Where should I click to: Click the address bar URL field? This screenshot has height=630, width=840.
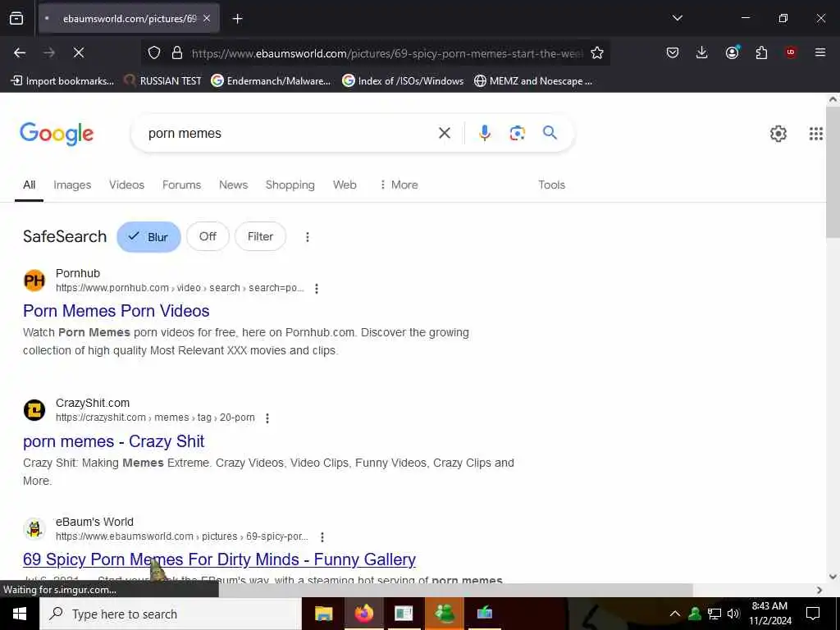[386, 53]
